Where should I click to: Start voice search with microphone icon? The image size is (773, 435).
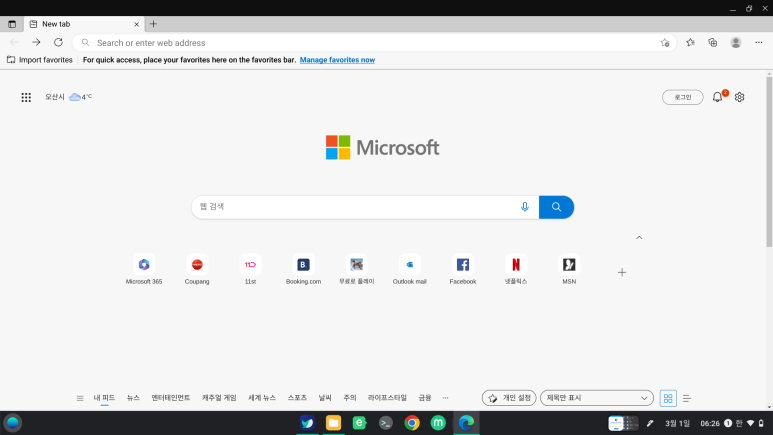(525, 207)
